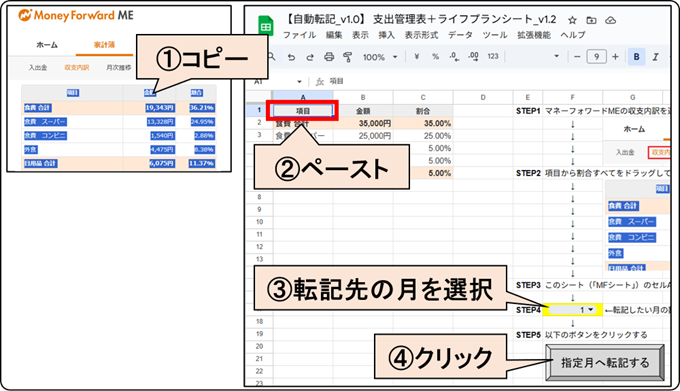Select row 10 header in the sheet

(259, 222)
